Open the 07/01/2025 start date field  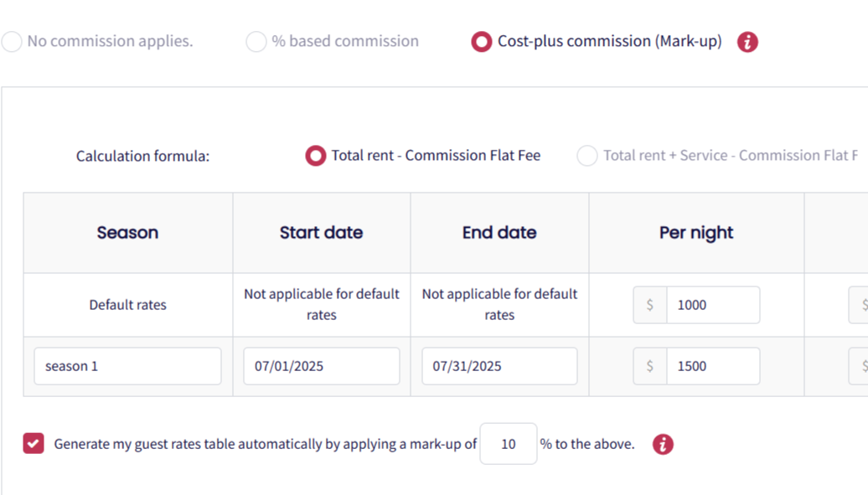tap(321, 366)
